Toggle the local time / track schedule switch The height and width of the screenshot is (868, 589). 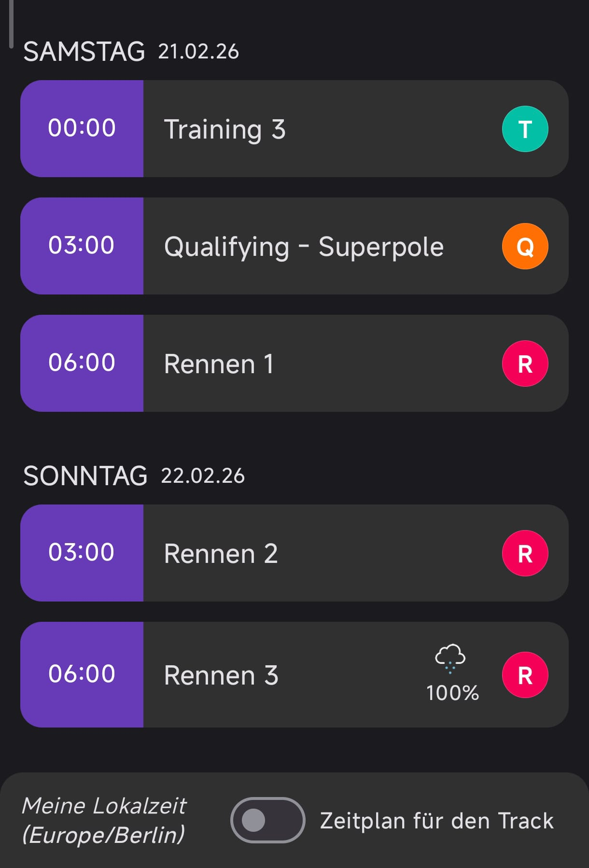267,820
